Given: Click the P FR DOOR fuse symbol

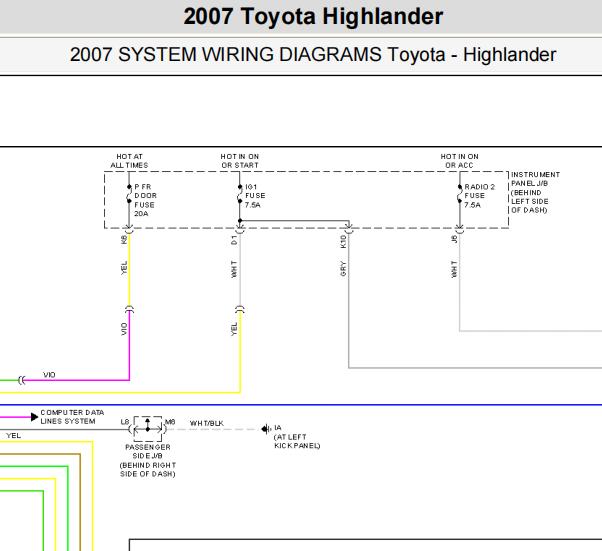Looking at the screenshot, I should click(x=129, y=194).
